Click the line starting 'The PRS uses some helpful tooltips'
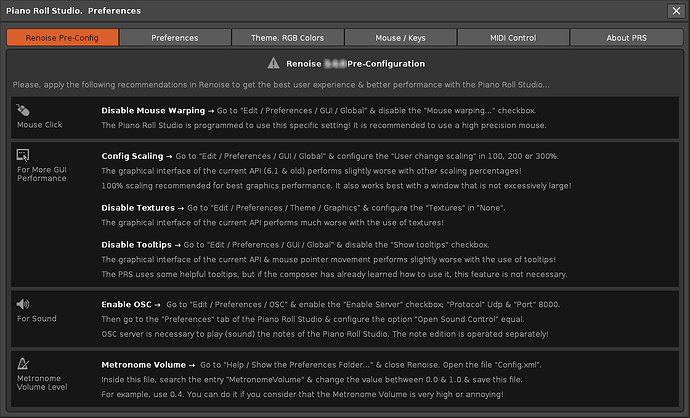The image size is (690, 418). 334,274
